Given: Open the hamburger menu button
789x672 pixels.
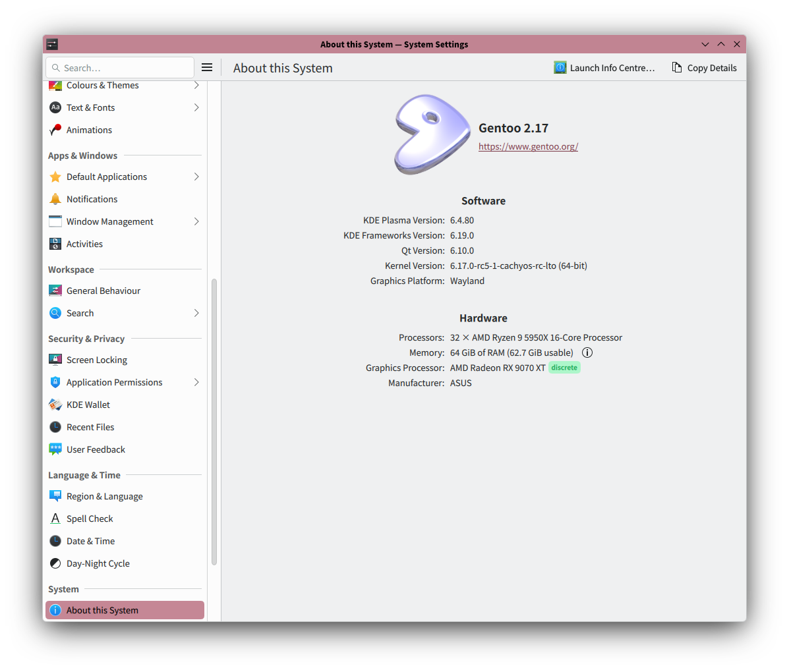Looking at the screenshot, I should [207, 67].
